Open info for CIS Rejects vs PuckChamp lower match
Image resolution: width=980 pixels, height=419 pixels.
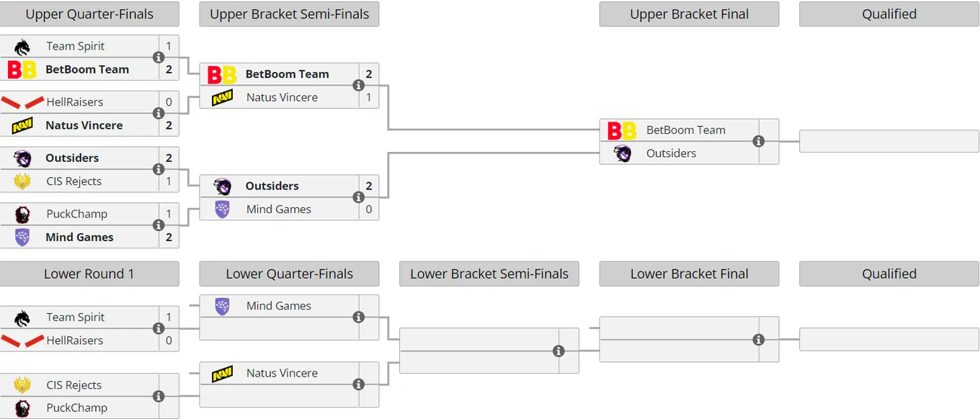pos(159,397)
